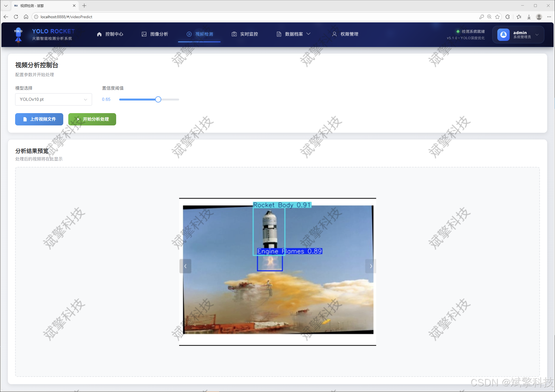Click the favorite star icon in address bar

tap(497, 17)
